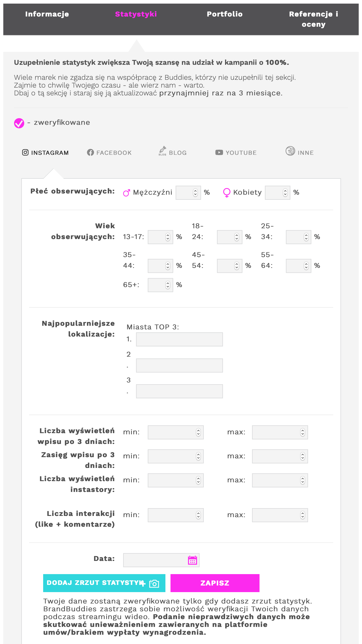
Task: Click camera icon on screenshot upload button
Action: click(x=154, y=583)
